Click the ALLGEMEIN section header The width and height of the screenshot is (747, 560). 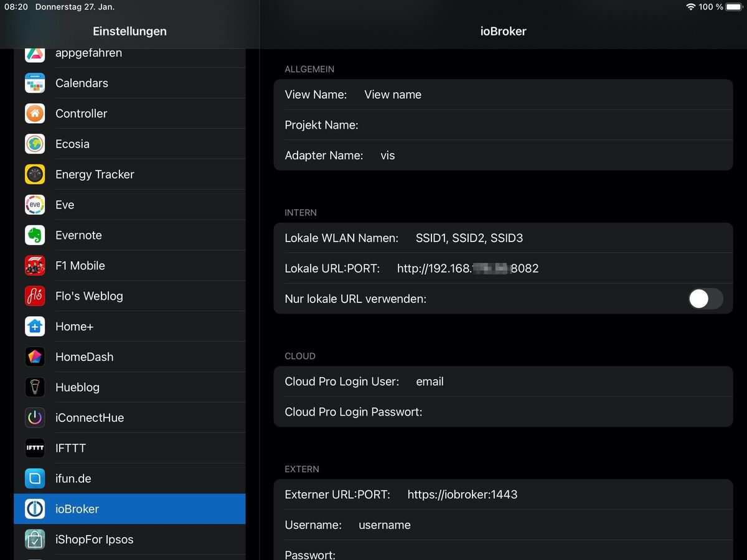[309, 69]
